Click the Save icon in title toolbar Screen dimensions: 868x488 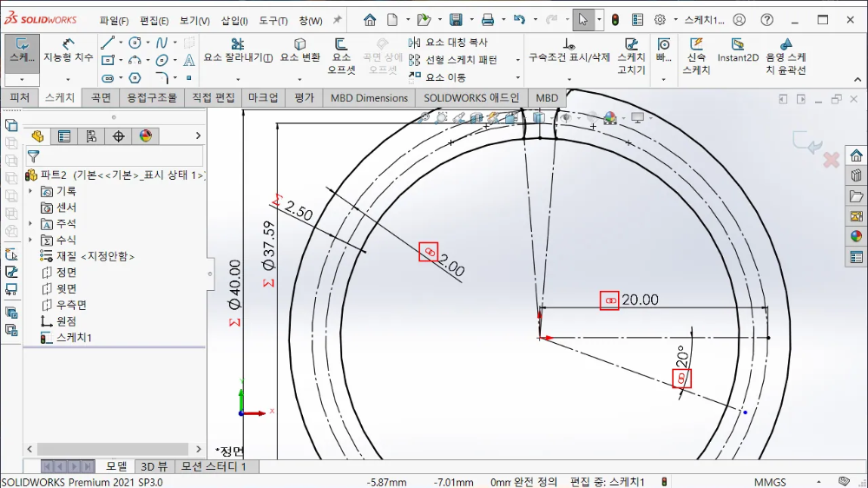point(456,20)
